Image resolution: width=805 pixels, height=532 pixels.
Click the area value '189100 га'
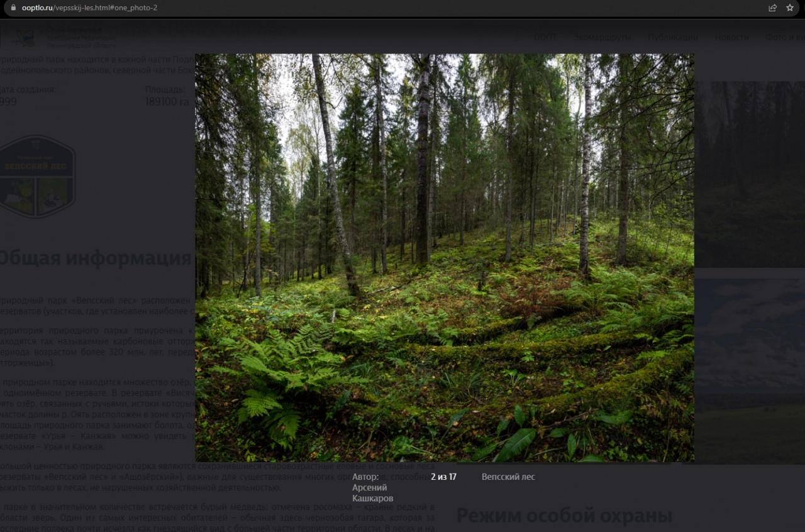pos(167,102)
